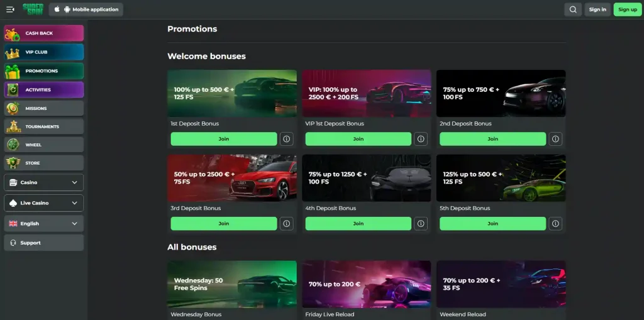Open the VIP 100% up to 2500 € banner

pyautogui.click(x=367, y=93)
